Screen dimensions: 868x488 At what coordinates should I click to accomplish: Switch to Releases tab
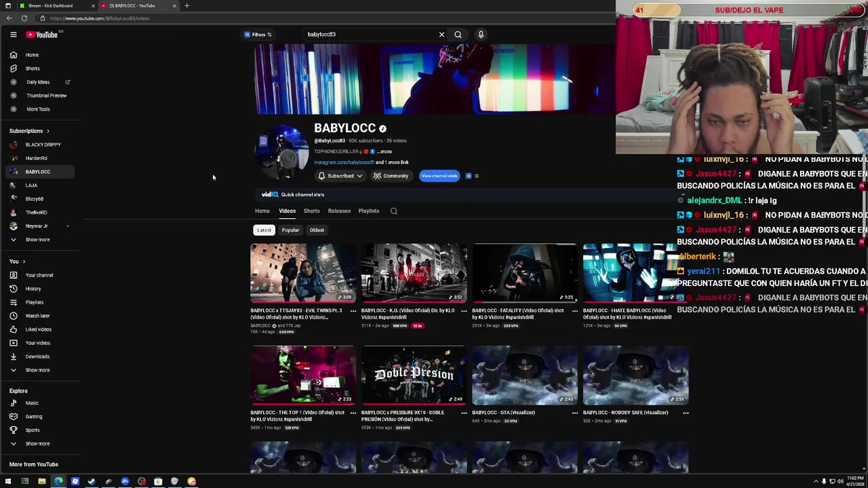(339, 211)
